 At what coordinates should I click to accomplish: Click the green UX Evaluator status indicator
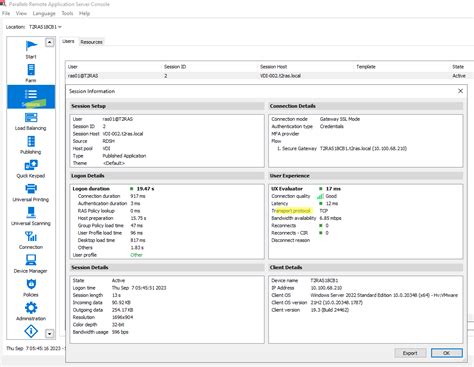pyautogui.click(x=321, y=189)
